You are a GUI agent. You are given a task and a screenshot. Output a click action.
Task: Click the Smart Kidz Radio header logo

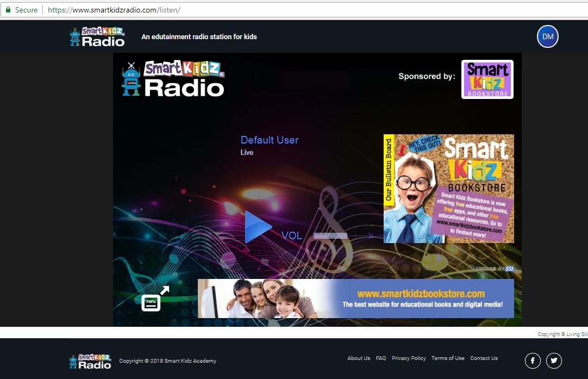pos(97,37)
